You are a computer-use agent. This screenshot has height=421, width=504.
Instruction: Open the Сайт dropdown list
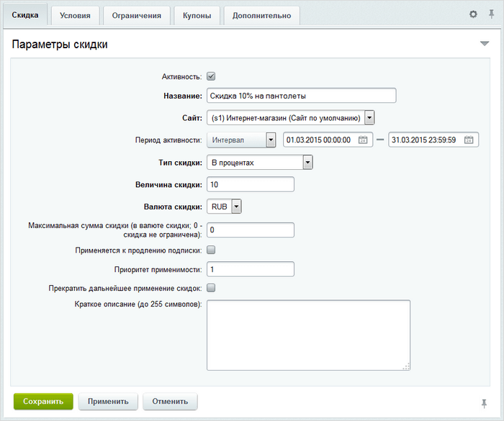coord(369,117)
